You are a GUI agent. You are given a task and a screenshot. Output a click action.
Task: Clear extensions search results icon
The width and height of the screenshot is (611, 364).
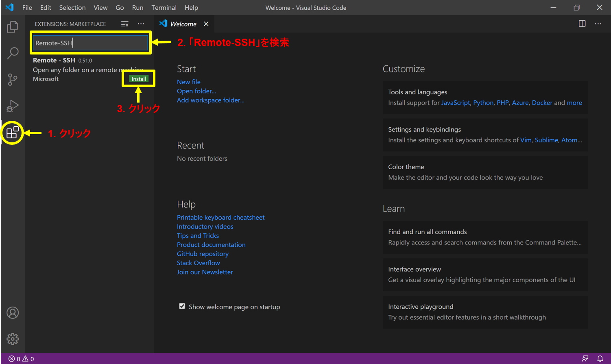[x=125, y=24]
